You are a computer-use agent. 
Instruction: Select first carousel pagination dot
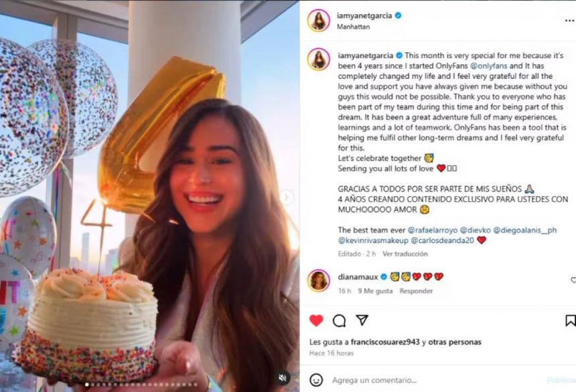pyautogui.click(x=86, y=385)
